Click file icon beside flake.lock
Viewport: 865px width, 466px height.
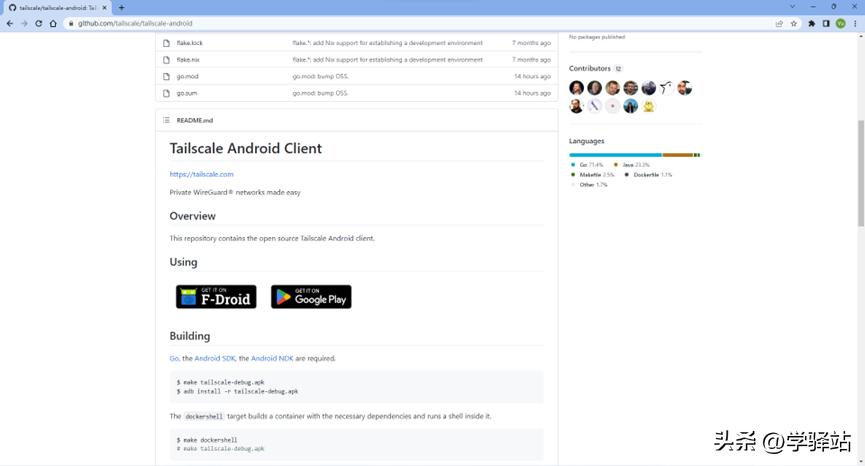pos(166,43)
